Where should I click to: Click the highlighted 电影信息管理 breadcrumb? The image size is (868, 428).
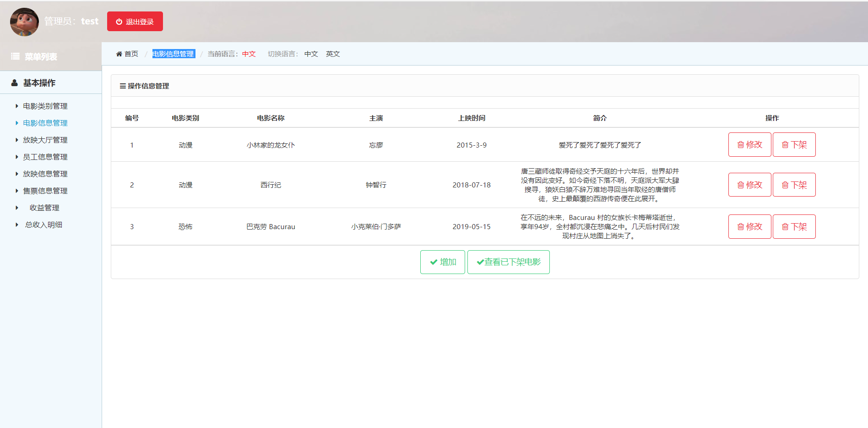173,54
